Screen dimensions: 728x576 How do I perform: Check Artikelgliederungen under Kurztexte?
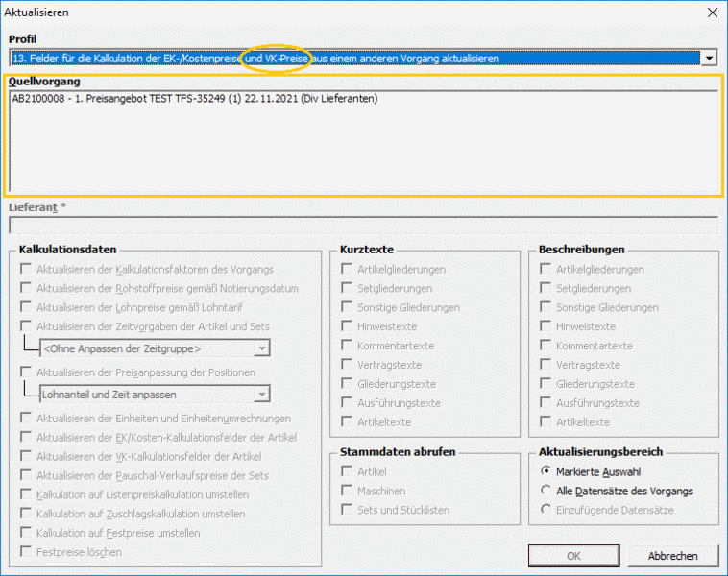pos(347,269)
